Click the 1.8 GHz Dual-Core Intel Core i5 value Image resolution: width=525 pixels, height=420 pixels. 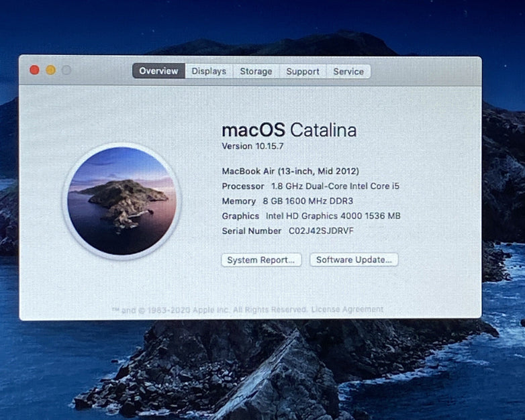(335, 186)
